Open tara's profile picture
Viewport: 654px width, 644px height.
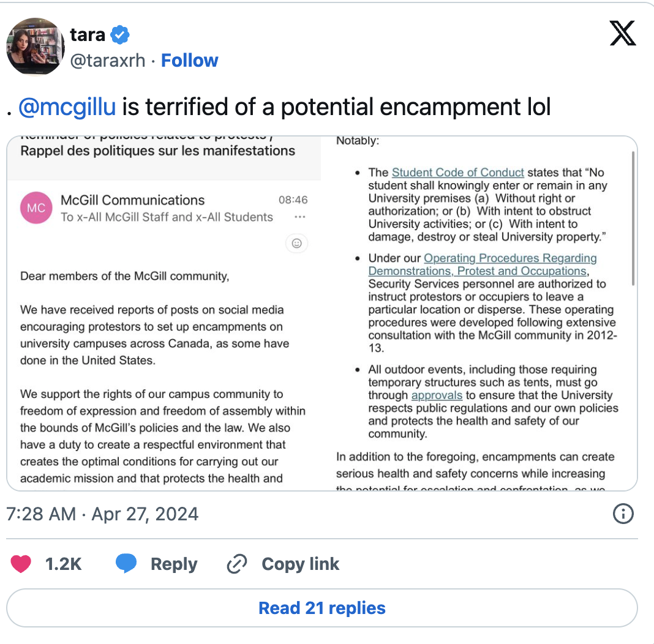point(36,47)
